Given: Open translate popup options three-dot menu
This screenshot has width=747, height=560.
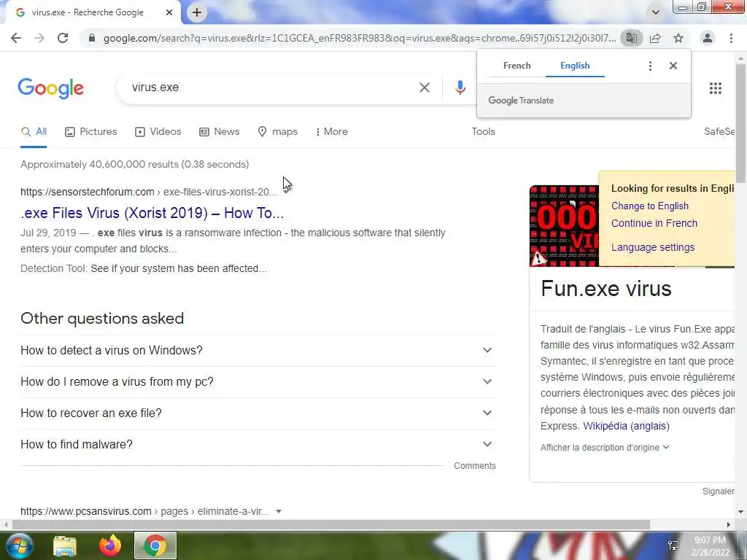Looking at the screenshot, I should pyautogui.click(x=650, y=66).
